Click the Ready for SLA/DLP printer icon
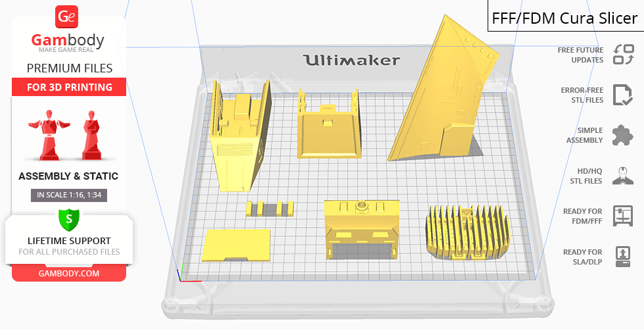Image resolution: width=644 pixels, height=329 pixels. (622, 256)
